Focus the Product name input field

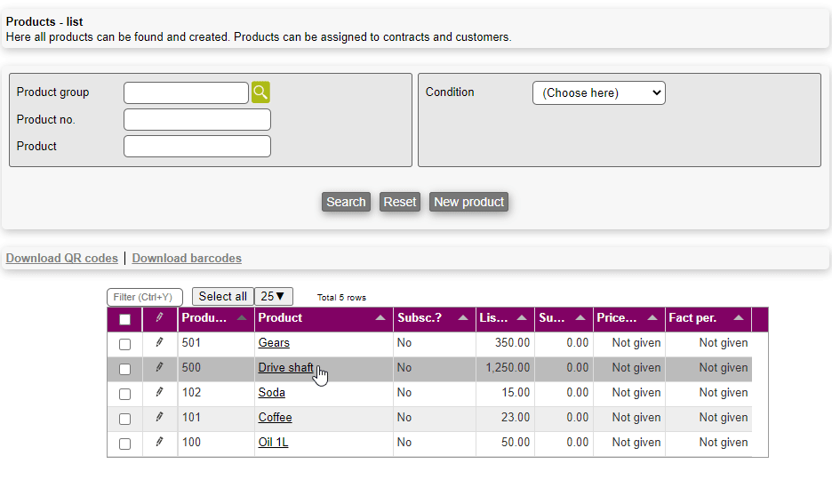(196, 147)
